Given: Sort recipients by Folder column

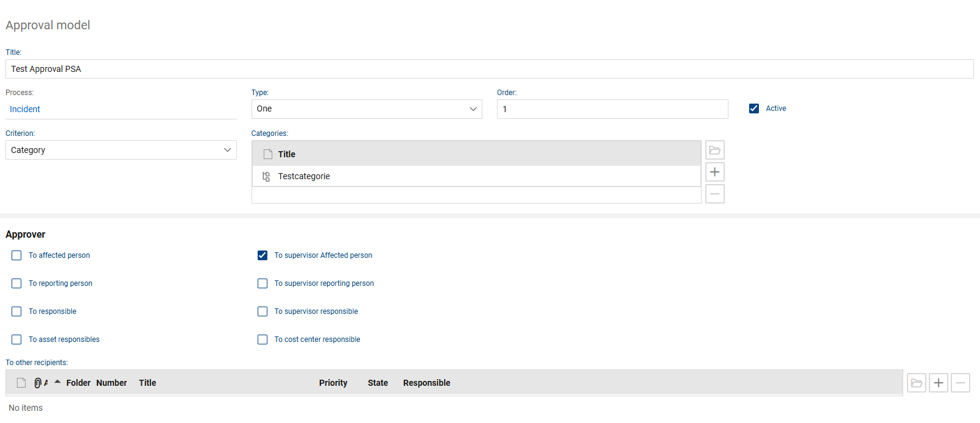Looking at the screenshot, I should tap(79, 383).
